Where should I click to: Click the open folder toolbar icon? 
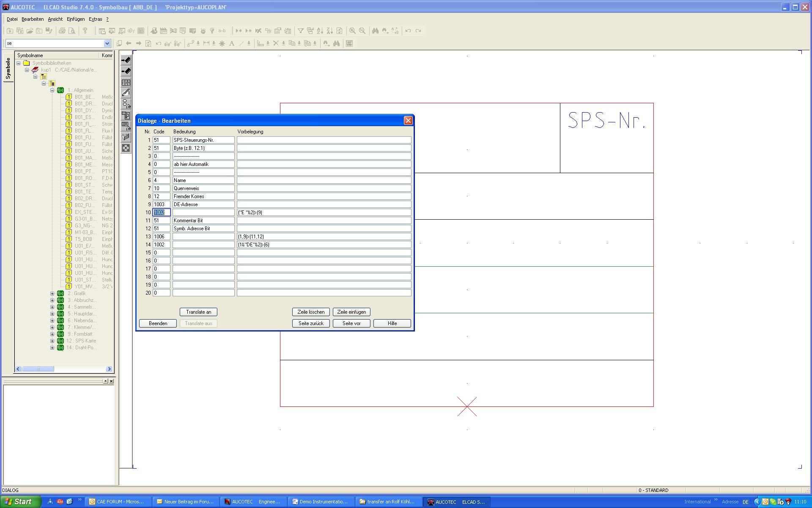click(30, 31)
